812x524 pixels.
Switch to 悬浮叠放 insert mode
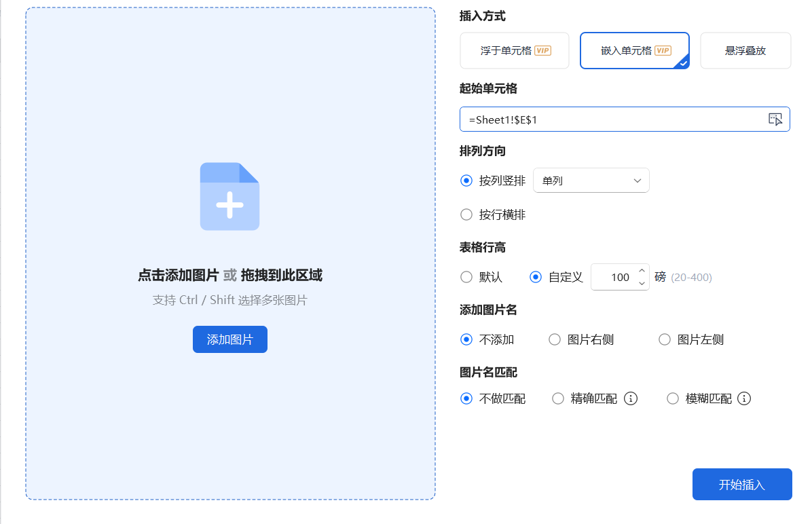pyautogui.click(x=745, y=51)
